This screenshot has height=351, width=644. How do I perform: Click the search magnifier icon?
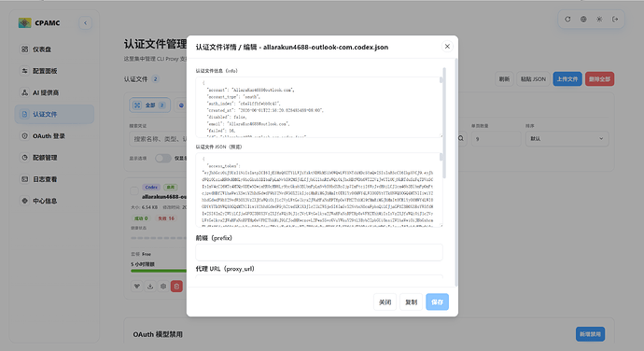tap(461, 138)
